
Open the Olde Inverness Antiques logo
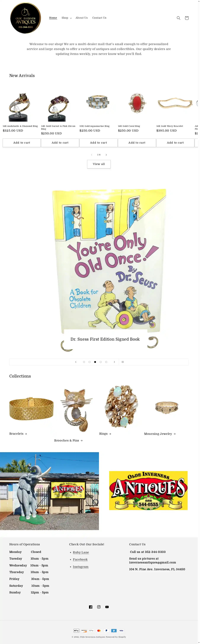(x=25, y=18)
